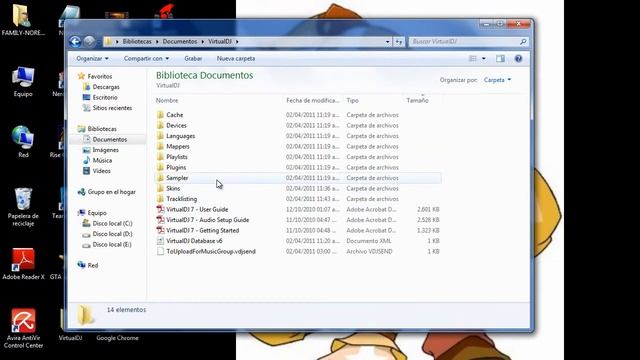
Task: Select the Tracklisting folder icon
Action: coord(160,199)
